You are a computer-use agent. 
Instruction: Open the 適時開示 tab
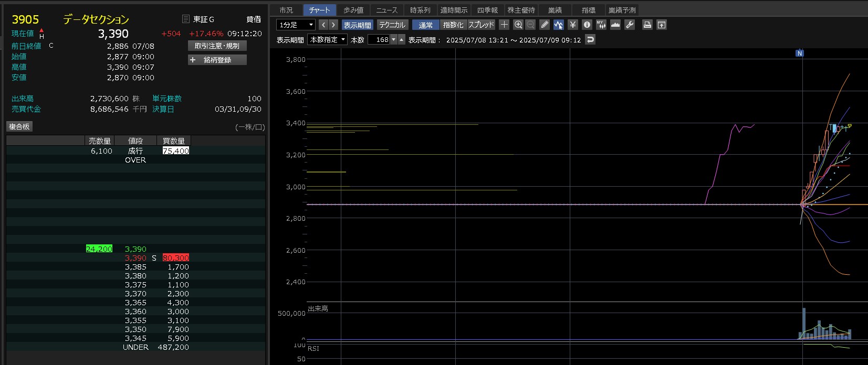coord(454,10)
